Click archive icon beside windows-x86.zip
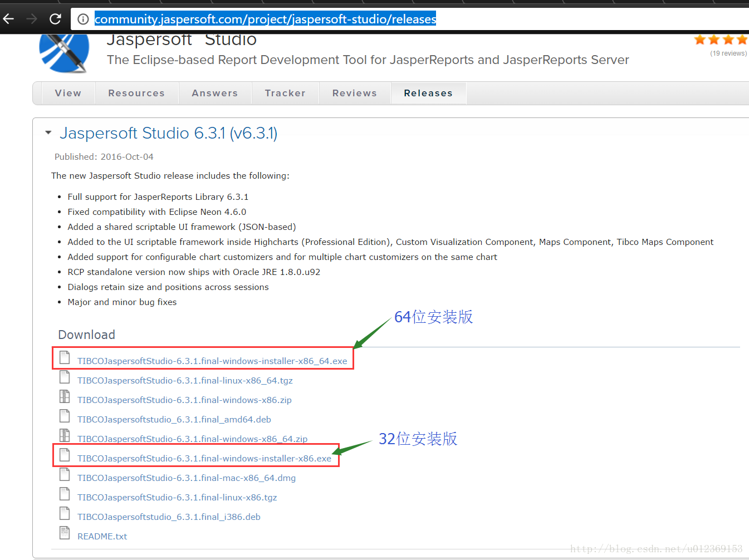This screenshot has height=560, width=749. 65,396
